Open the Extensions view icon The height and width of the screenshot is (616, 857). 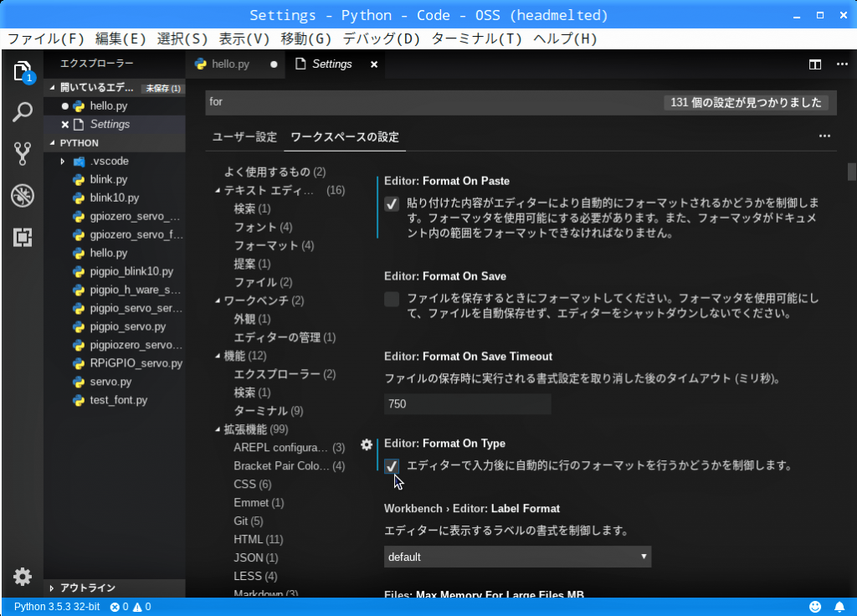[x=23, y=237]
